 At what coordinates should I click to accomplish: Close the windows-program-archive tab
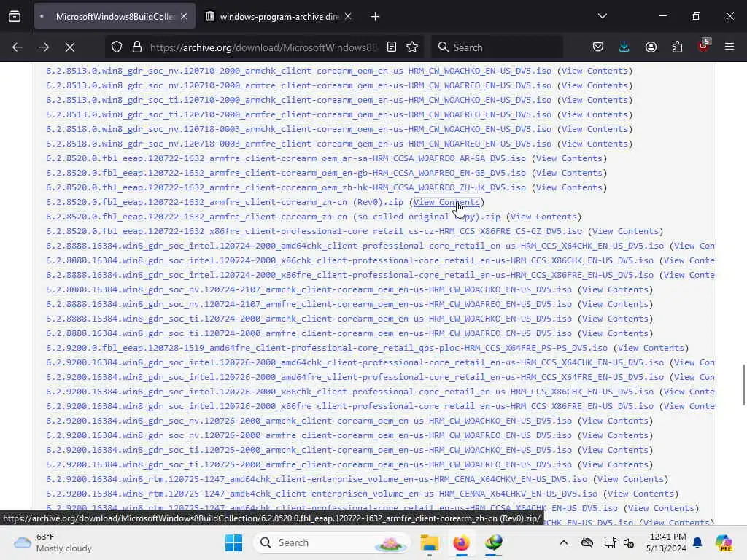tap(348, 17)
